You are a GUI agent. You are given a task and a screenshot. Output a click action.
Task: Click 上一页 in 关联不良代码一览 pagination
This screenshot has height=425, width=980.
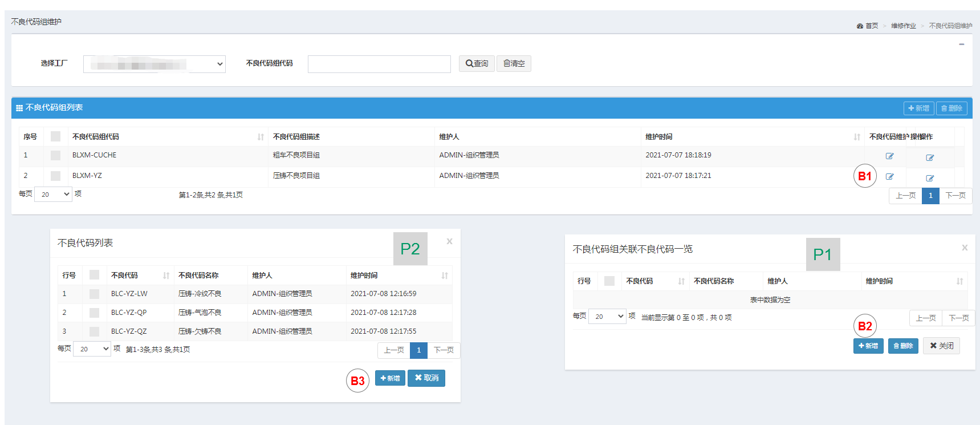pyautogui.click(x=926, y=318)
